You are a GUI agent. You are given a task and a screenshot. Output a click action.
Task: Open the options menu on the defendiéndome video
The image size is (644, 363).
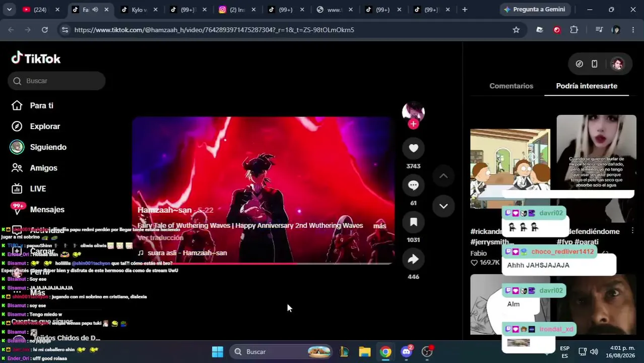click(632, 231)
